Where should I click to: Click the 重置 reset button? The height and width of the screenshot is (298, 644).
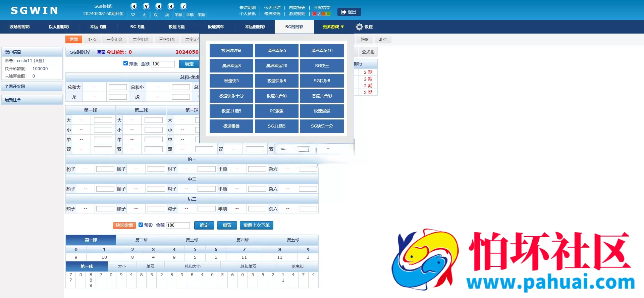(x=227, y=226)
